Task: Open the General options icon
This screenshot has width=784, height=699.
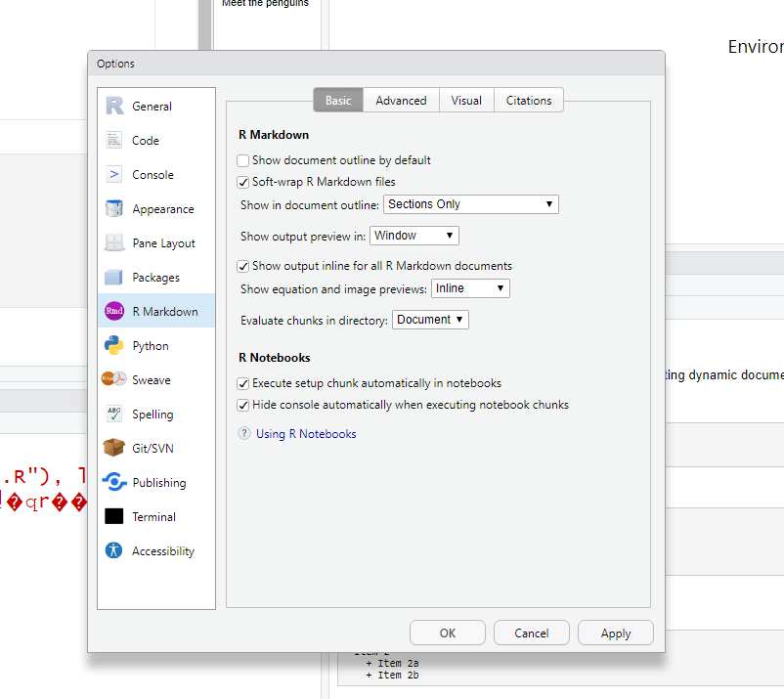Action: [114, 106]
